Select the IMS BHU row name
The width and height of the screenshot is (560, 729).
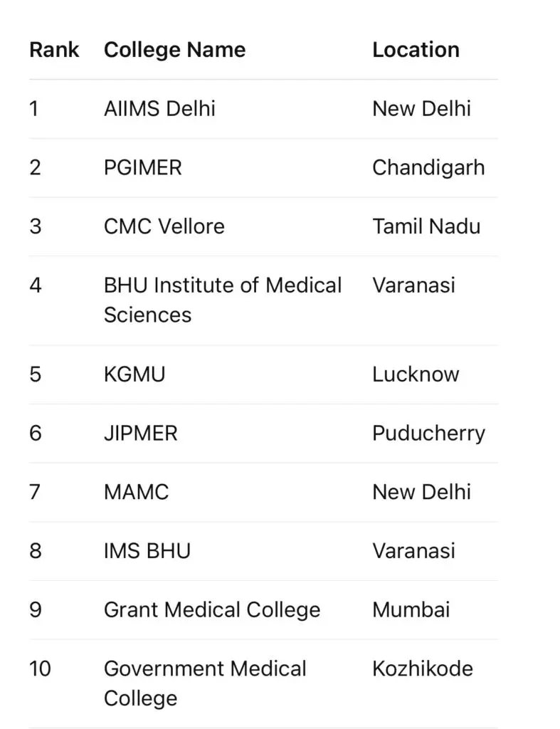point(147,551)
